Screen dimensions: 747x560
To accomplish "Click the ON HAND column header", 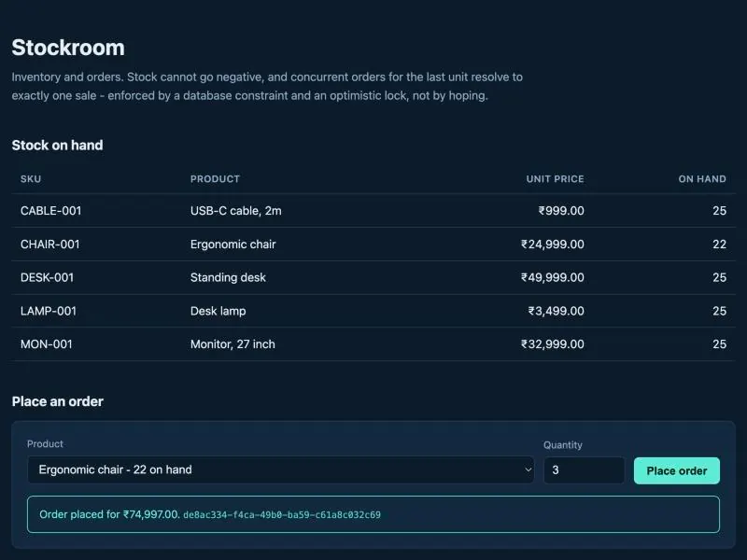I will pos(702,179).
